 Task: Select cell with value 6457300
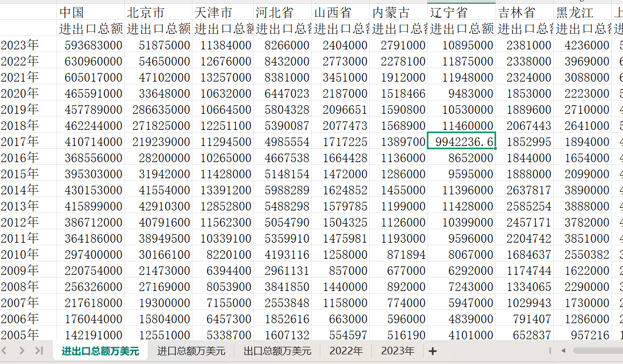[x=223, y=319]
